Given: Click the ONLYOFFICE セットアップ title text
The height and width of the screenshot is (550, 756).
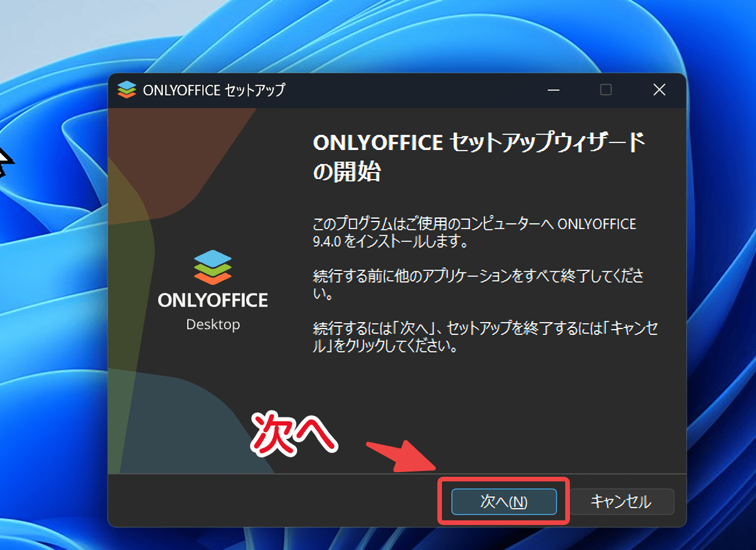Looking at the screenshot, I should (x=214, y=90).
